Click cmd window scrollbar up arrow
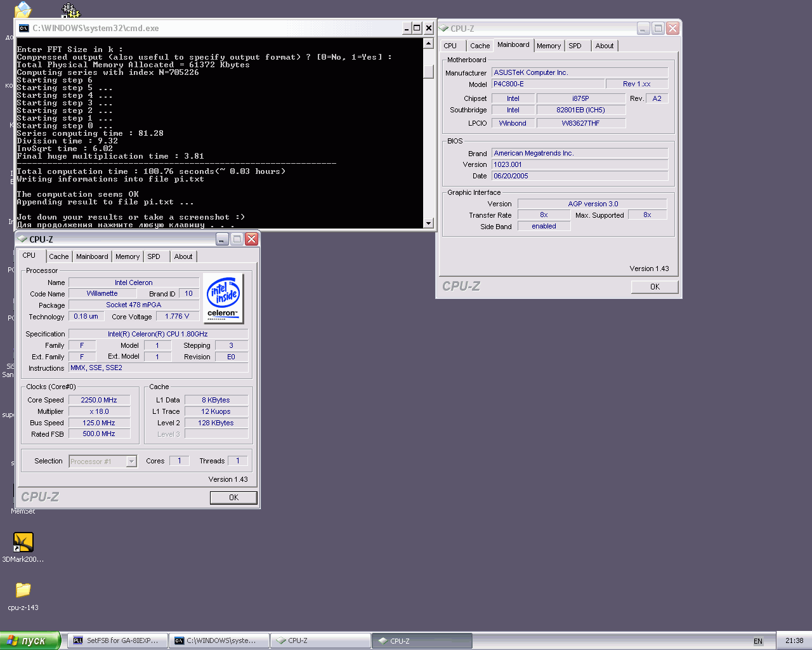The width and height of the screenshot is (812, 650). (x=428, y=43)
